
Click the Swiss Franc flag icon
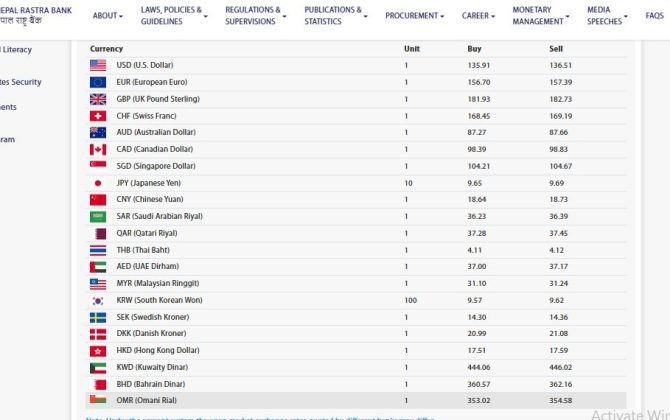[98, 116]
